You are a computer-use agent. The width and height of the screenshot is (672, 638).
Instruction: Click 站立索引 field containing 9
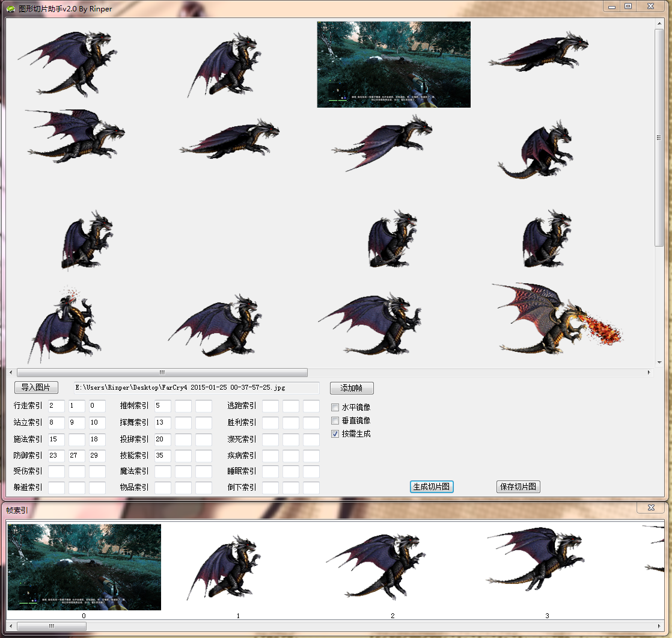pos(77,422)
